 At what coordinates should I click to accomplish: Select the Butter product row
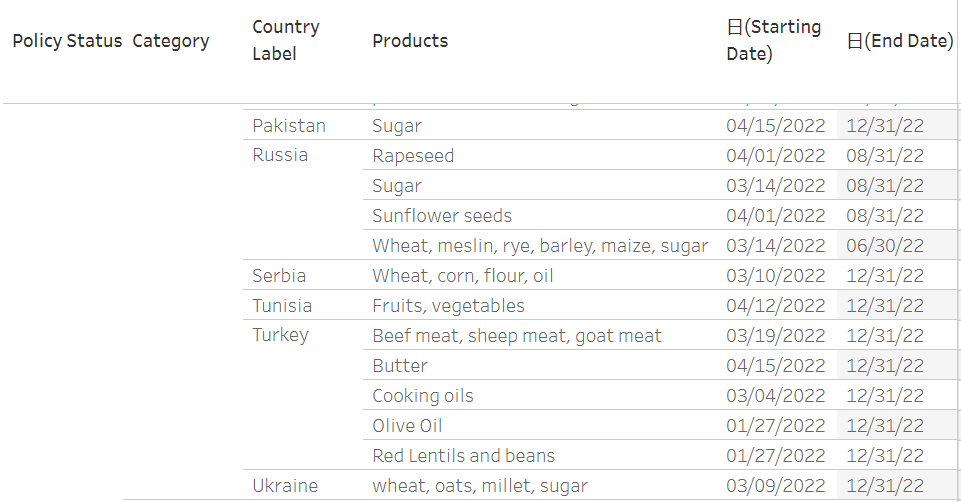click(x=400, y=366)
